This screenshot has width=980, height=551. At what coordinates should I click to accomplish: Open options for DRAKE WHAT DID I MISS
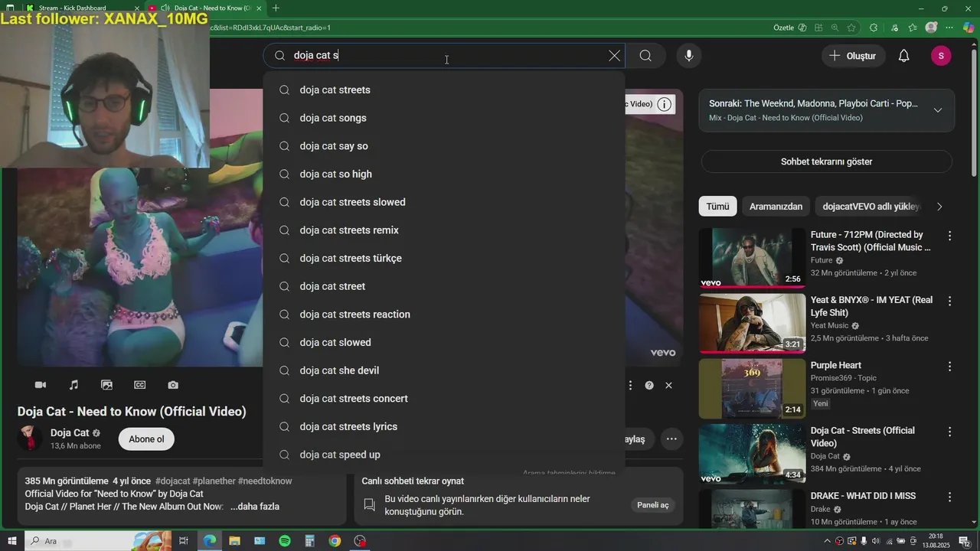(x=949, y=497)
